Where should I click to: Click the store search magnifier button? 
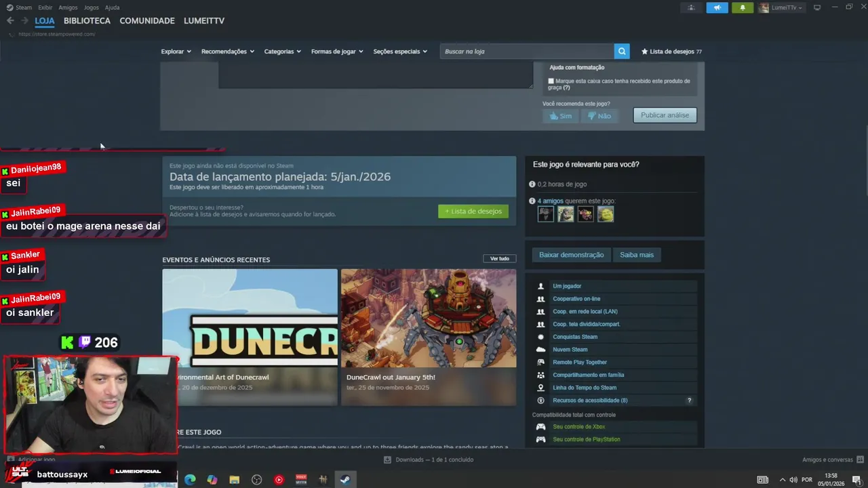622,52
